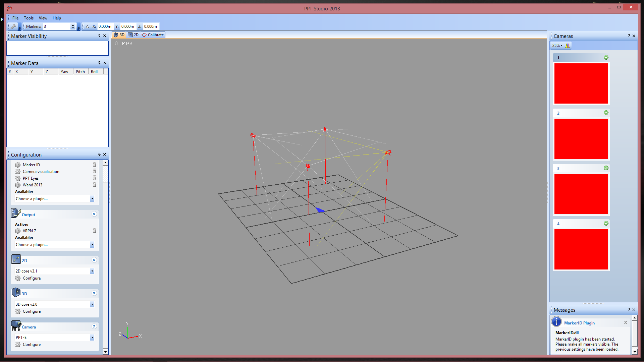Click Configure under the 2D section
This screenshot has width=644, height=362.
pyautogui.click(x=32, y=278)
